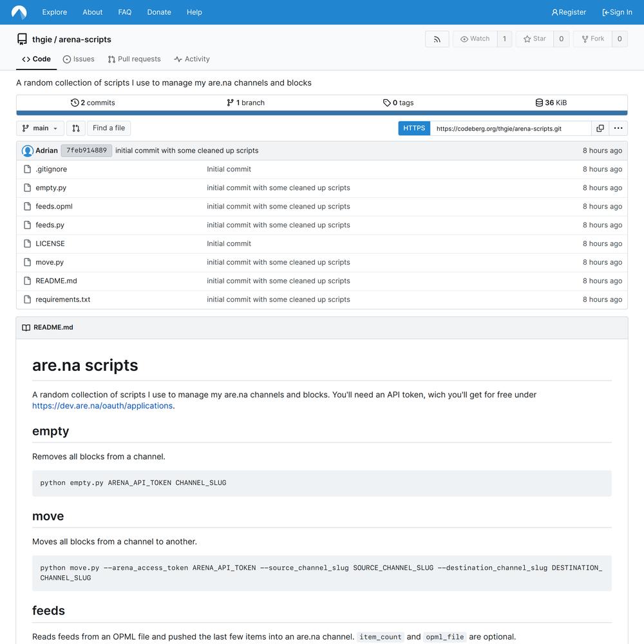The width and height of the screenshot is (644, 644).
Task: Click the LICENSE file icon
Action: [28, 243]
